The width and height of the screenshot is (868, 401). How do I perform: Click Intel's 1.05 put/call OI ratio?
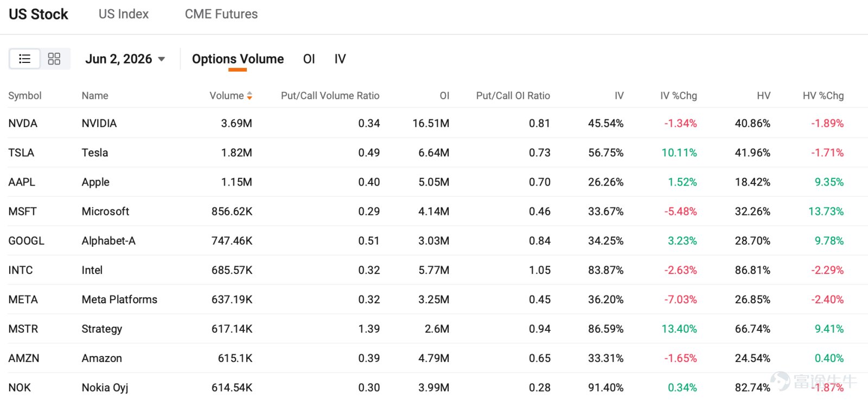pyautogui.click(x=540, y=270)
